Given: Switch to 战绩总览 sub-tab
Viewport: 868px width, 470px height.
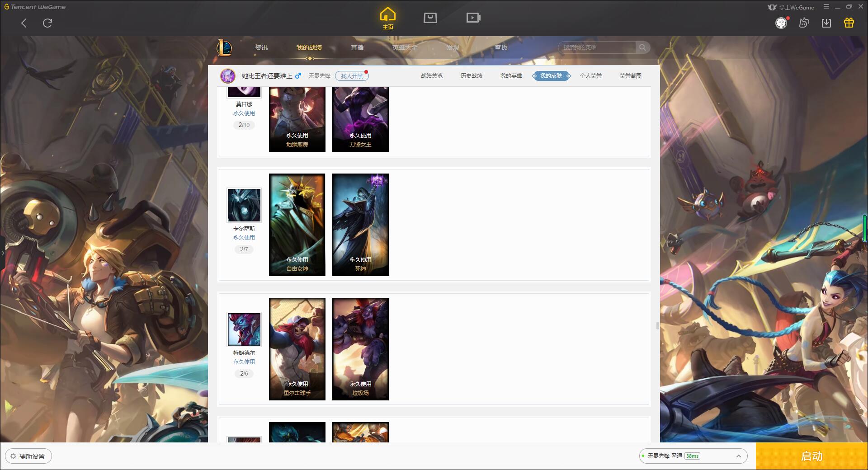Looking at the screenshot, I should click(432, 76).
